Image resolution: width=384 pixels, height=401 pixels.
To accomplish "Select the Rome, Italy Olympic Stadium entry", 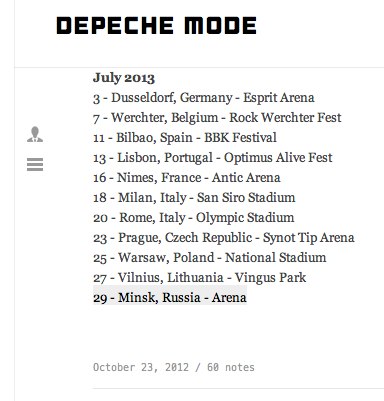I will 194,218.
